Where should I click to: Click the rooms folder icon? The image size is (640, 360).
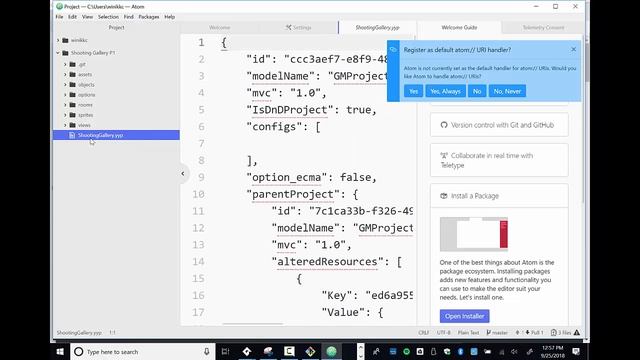(x=73, y=105)
